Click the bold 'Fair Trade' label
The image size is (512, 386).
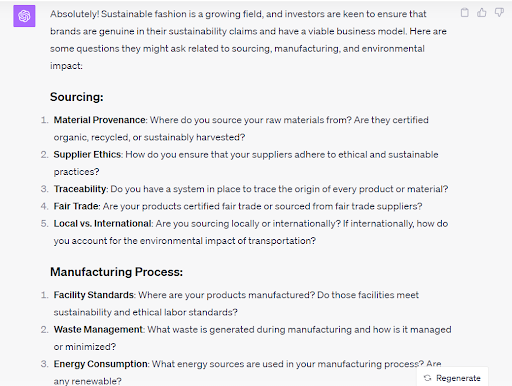76,206
